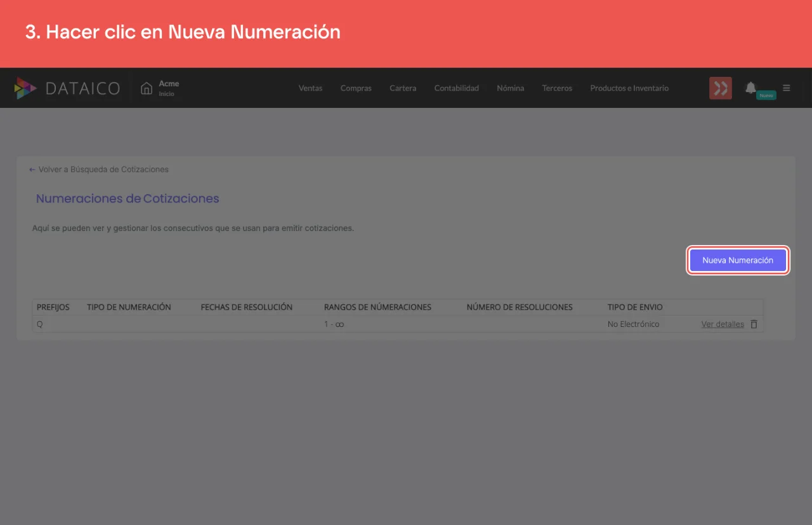Click the Nueva Numeración button
Image resolution: width=812 pixels, height=525 pixels.
point(738,260)
